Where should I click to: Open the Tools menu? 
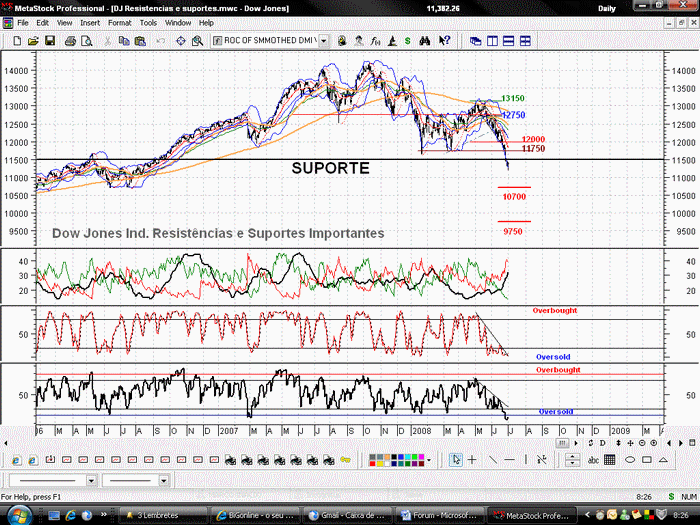[148, 23]
